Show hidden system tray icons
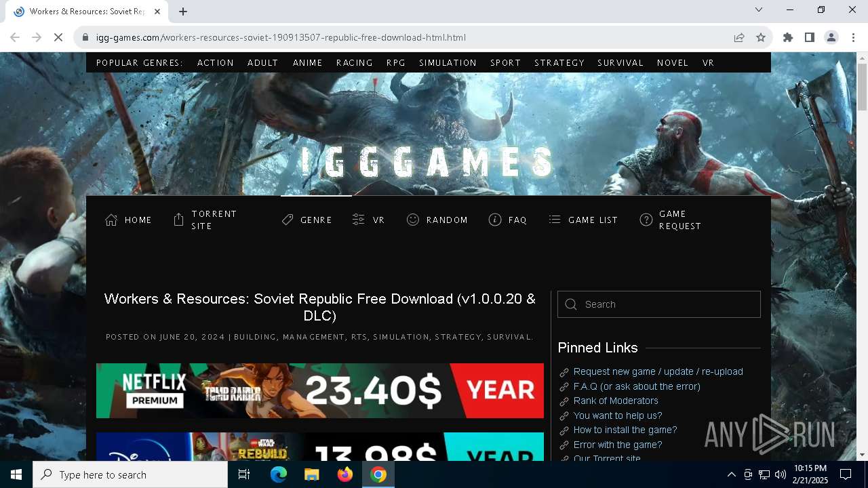 [731, 474]
